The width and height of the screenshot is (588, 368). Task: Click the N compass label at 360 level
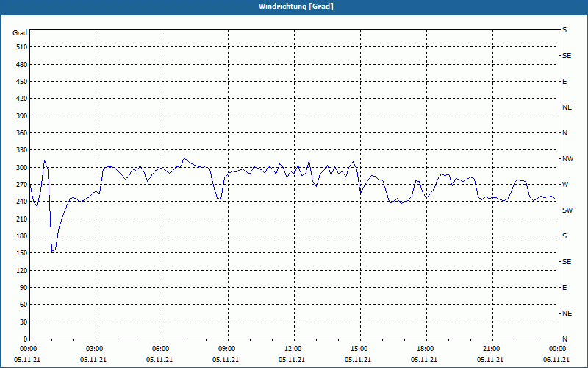pos(564,133)
